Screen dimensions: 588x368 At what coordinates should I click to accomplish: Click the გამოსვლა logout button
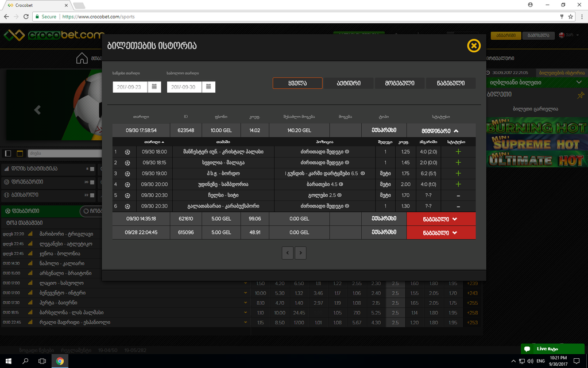pos(538,35)
